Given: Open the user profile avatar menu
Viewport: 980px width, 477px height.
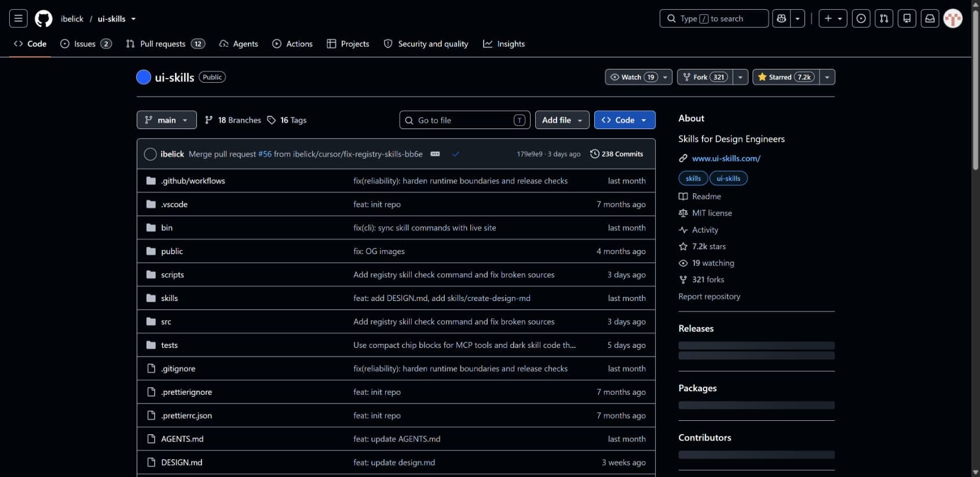Looking at the screenshot, I should pos(953,19).
